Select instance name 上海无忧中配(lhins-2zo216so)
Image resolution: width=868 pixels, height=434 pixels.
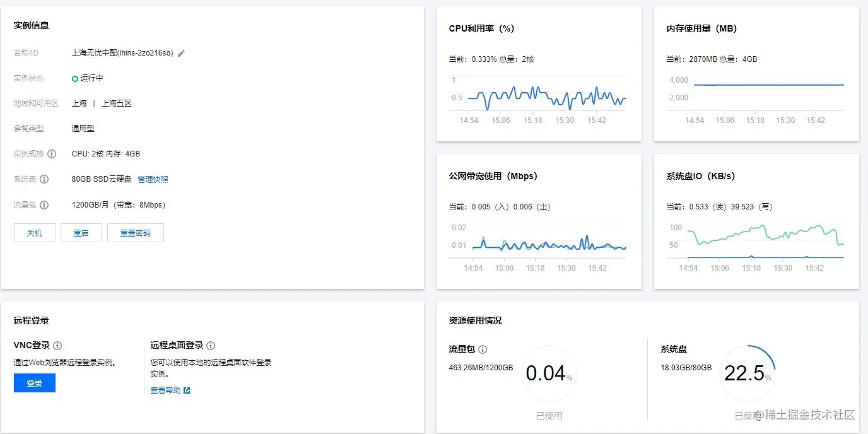point(122,54)
